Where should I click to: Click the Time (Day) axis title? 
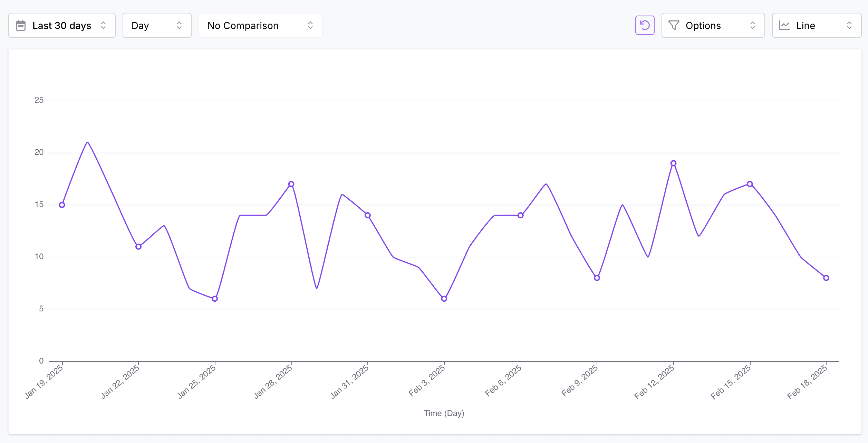pyautogui.click(x=444, y=413)
